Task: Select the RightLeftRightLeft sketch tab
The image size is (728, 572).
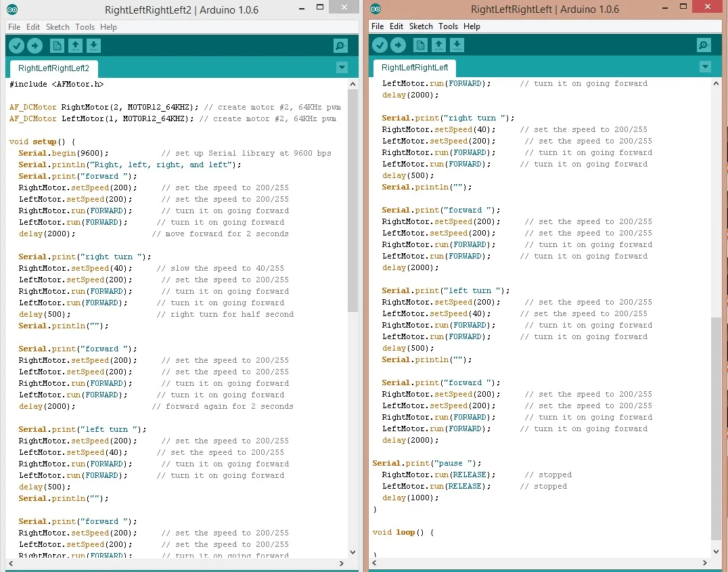Action: tap(415, 68)
